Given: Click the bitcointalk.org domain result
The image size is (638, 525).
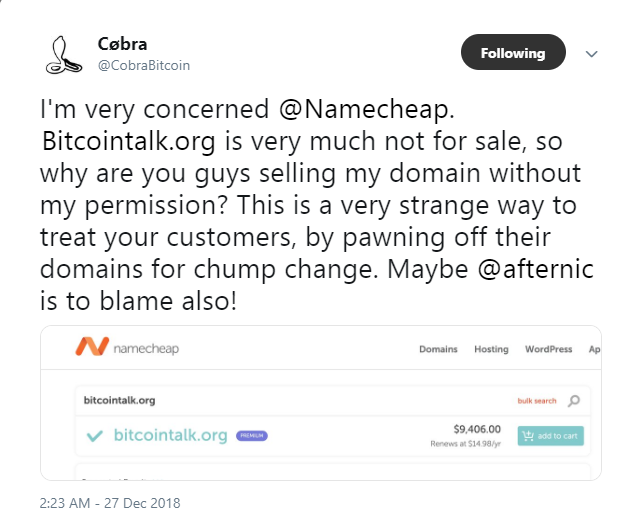Looking at the screenshot, I should click(170, 435).
